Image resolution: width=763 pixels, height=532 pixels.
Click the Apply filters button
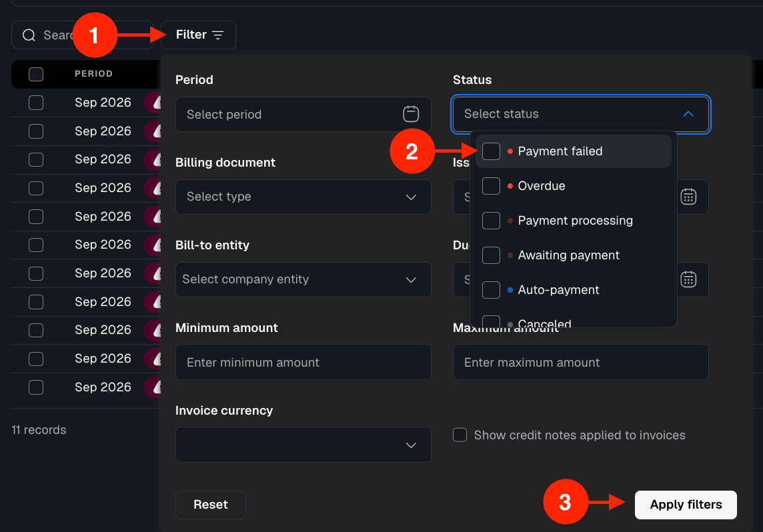click(686, 505)
